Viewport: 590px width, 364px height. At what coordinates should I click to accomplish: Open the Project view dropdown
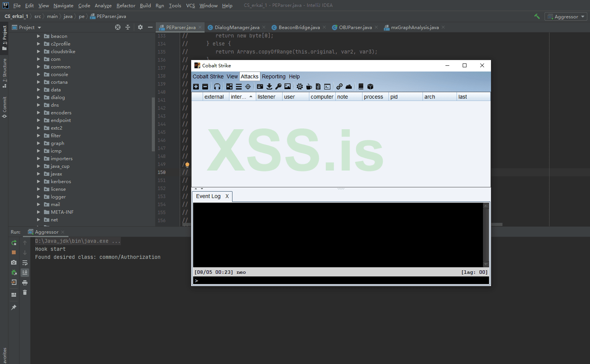(x=26, y=27)
